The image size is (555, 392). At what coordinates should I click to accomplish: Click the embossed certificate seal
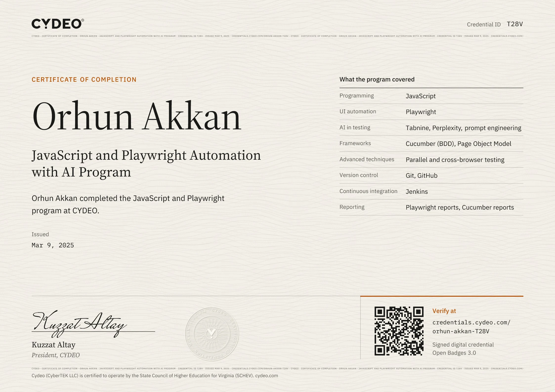click(x=212, y=334)
